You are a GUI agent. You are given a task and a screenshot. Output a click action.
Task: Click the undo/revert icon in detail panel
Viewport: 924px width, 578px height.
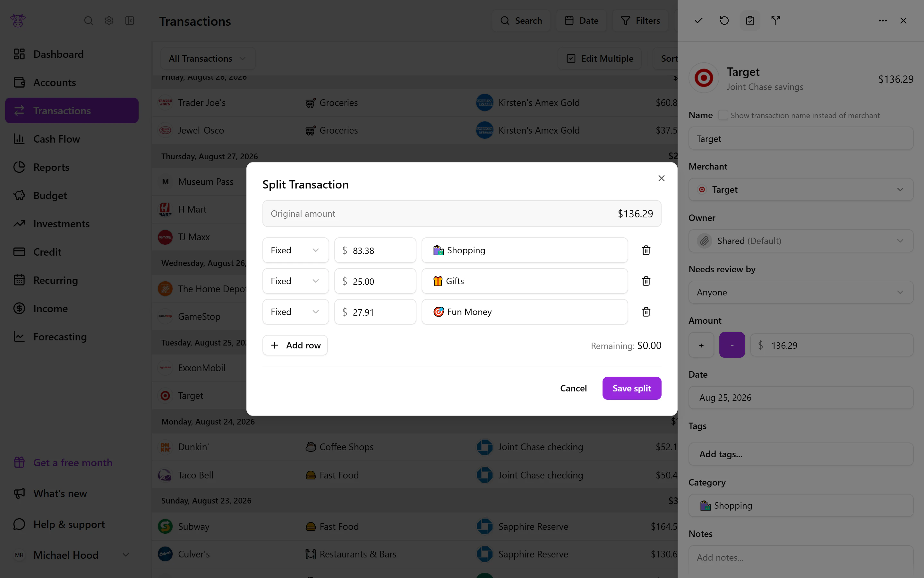click(x=724, y=21)
